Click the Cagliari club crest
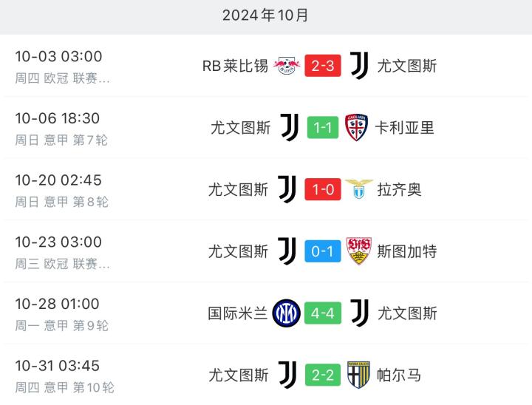 click(358, 128)
